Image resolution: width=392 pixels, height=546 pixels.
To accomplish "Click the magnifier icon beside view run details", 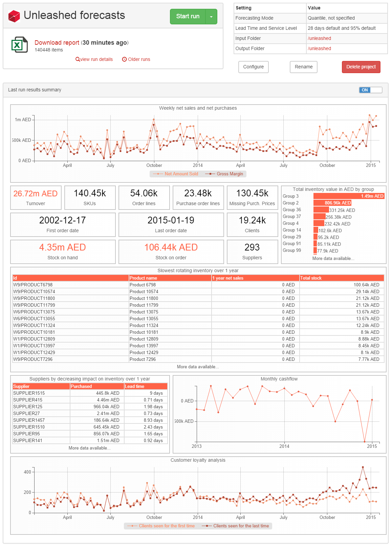I will click(x=78, y=59).
